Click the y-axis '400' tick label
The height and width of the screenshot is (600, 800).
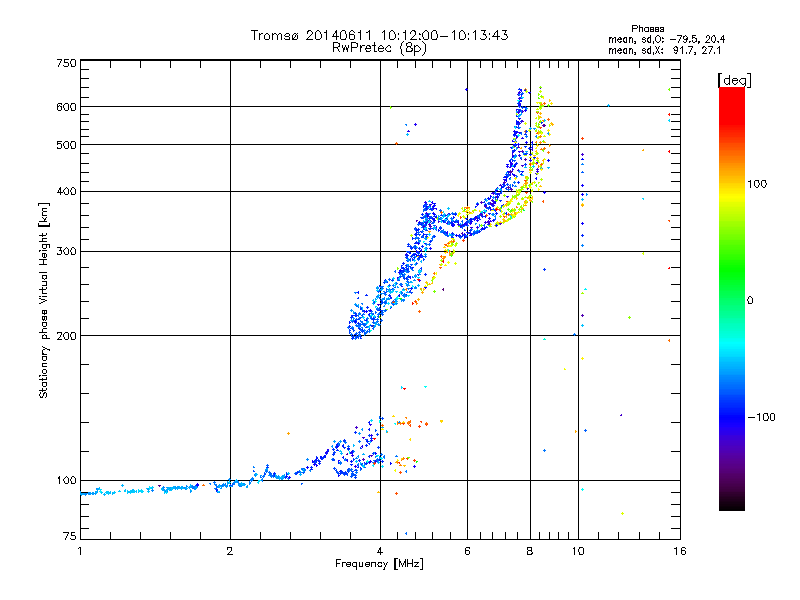(66, 191)
